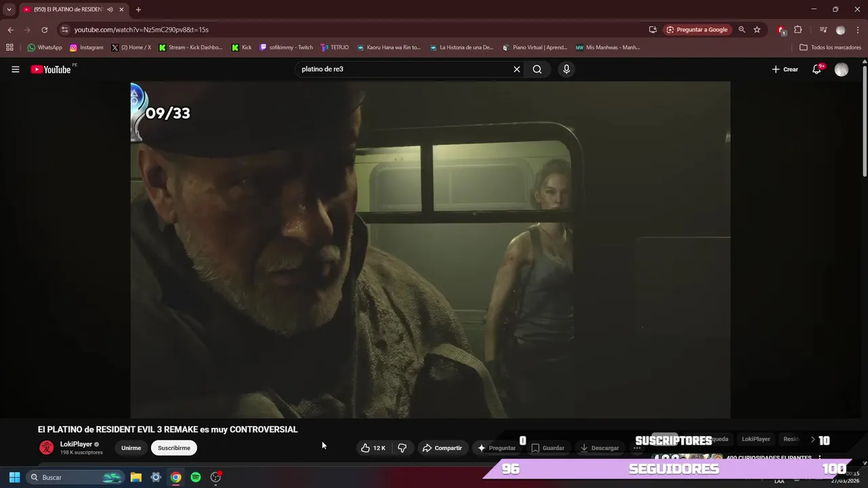This screenshot has width=868, height=488.
Task: Open TETR.IO bookmark
Action: tap(335, 47)
